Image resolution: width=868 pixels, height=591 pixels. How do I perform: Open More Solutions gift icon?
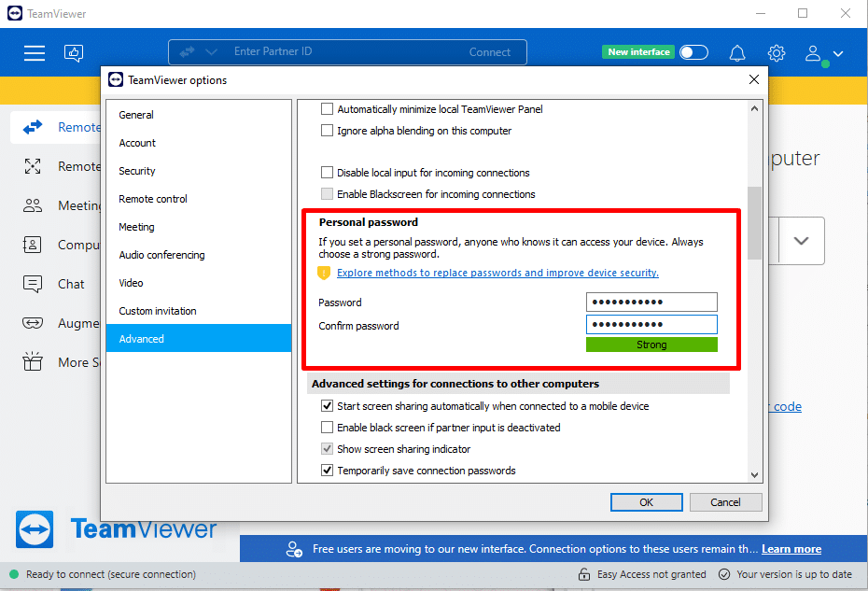point(33,361)
